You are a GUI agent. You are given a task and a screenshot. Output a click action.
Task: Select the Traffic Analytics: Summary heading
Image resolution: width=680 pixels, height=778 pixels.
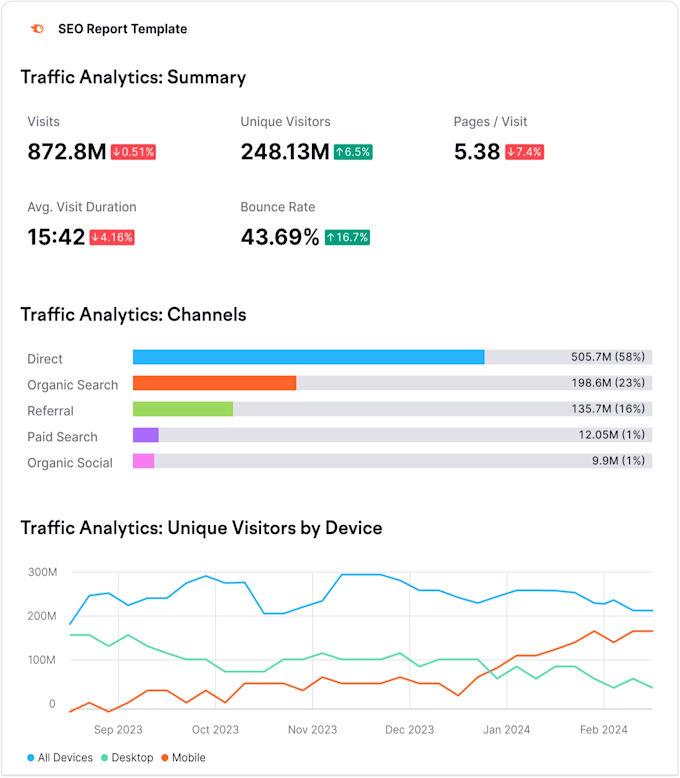133,77
